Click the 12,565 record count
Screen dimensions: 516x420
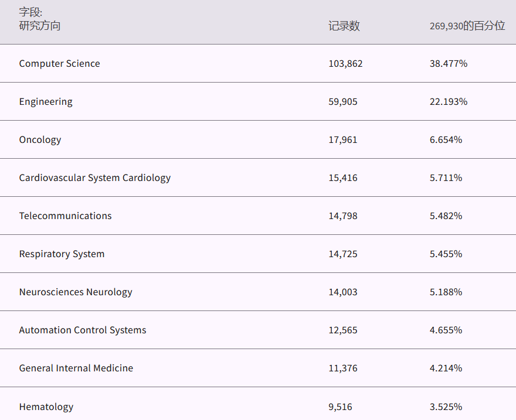pos(343,330)
